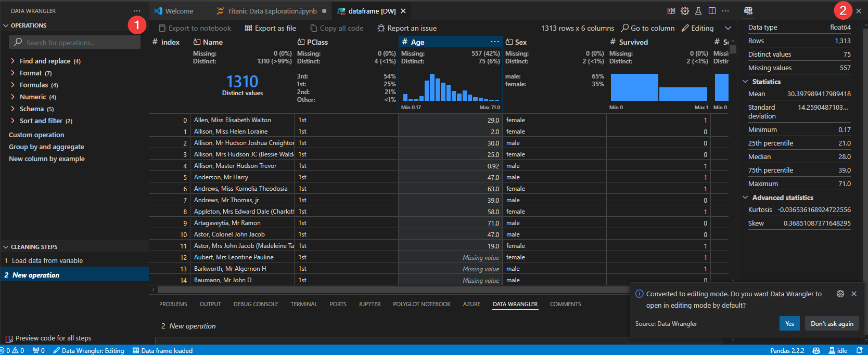Viewport: 868px width, 355px height.
Task: Click Yes in the notification
Action: click(x=789, y=323)
